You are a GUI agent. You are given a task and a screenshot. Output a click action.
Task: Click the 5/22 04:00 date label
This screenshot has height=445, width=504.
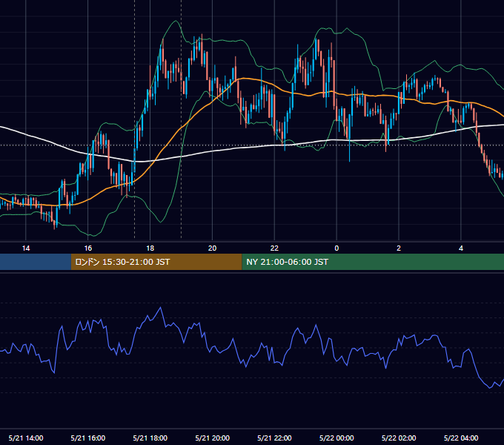[x=461, y=438]
